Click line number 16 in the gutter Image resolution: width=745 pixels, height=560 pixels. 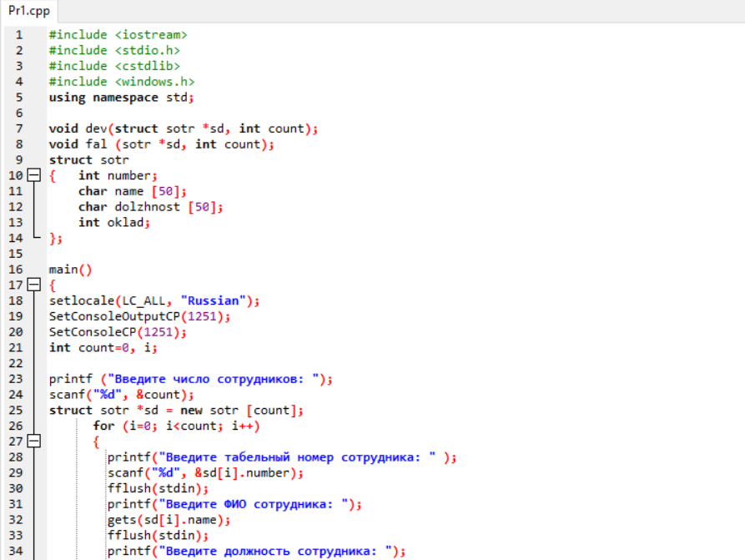pos(16,270)
